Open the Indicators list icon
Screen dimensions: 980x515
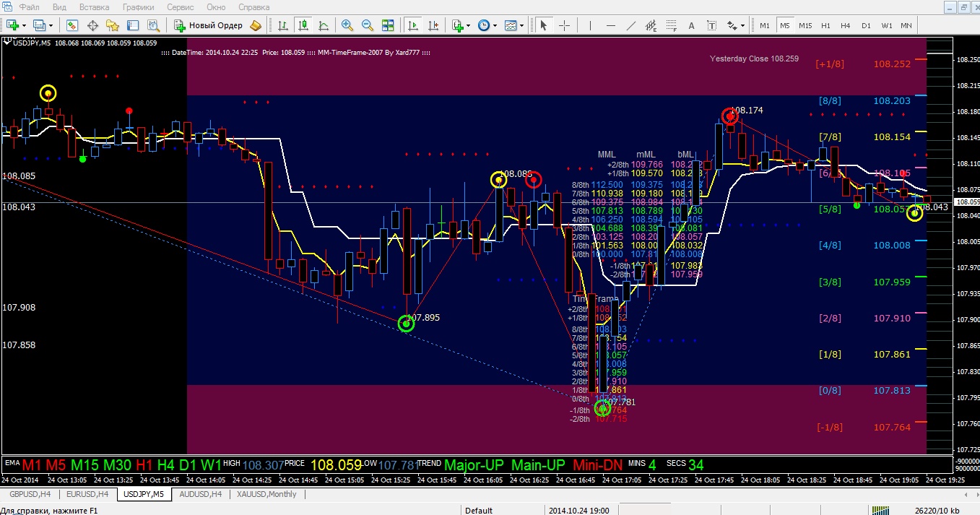[x=457, y=25]
